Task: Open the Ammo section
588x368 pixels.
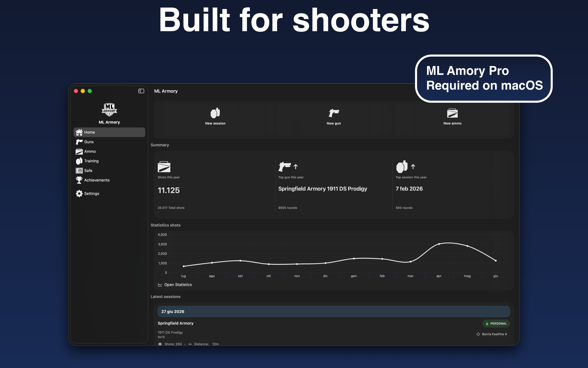Action: coord(109,151)
